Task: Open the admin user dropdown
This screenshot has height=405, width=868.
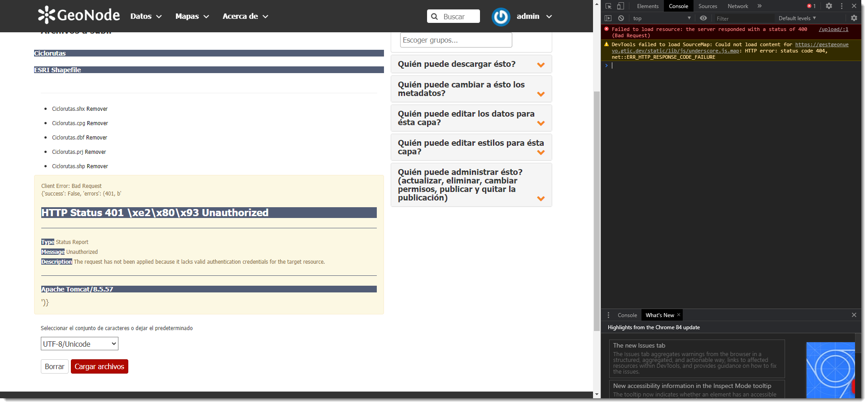Action: (x=534, y=16)
